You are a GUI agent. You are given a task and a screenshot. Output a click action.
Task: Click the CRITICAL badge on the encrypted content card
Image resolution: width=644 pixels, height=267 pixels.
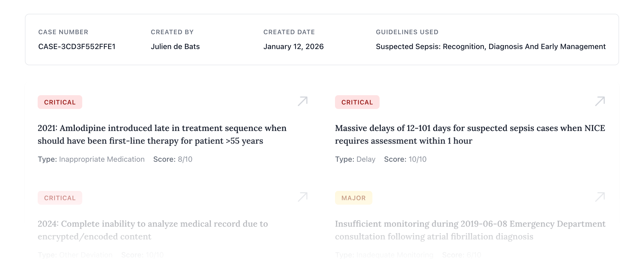pyautogui.click(x=60, y=198)
